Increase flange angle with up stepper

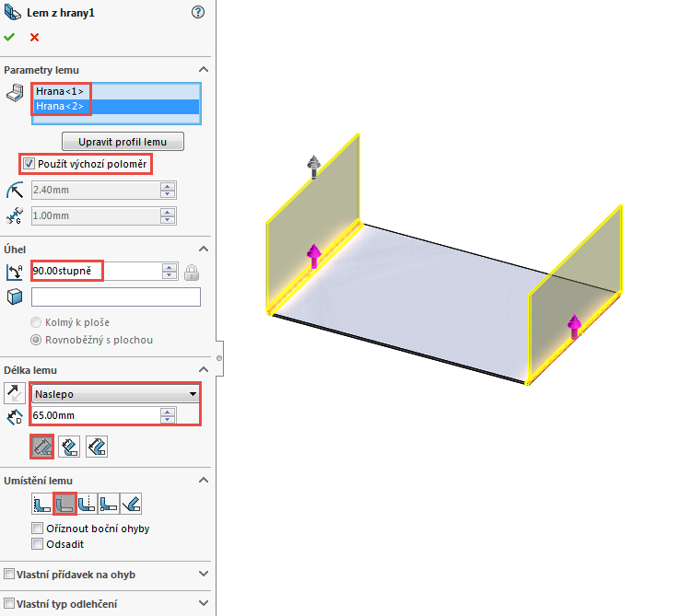tap(170, 267)
